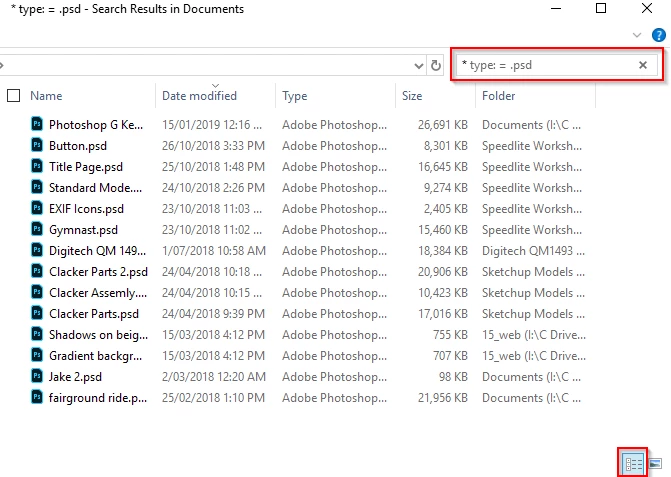Click the Photoshop G Ke... file icon
The height and width of the screenshot is (477, 671).
(37, 124)
